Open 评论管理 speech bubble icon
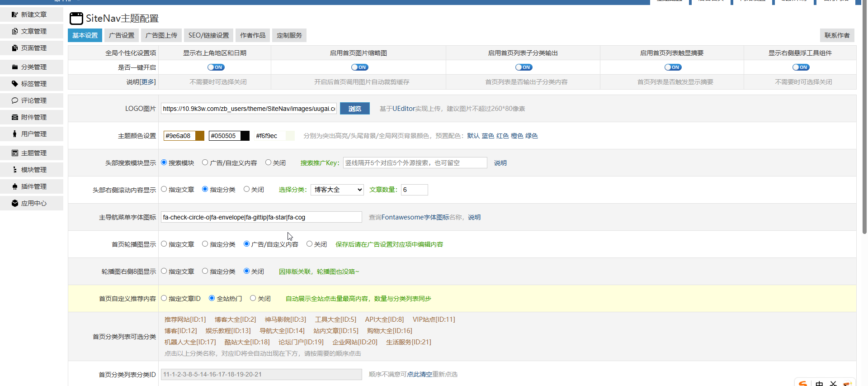Viewport: 868px width, 386px height. click(x=15, y=100)
